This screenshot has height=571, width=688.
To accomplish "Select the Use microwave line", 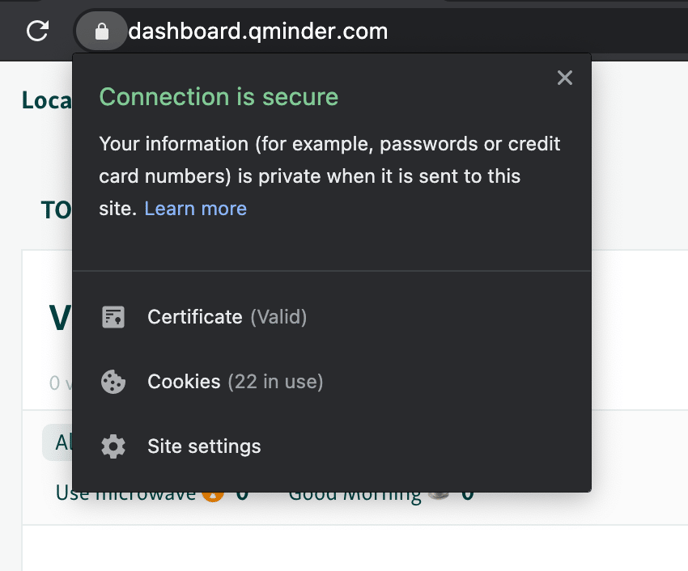I will click(x=124, y=495).
